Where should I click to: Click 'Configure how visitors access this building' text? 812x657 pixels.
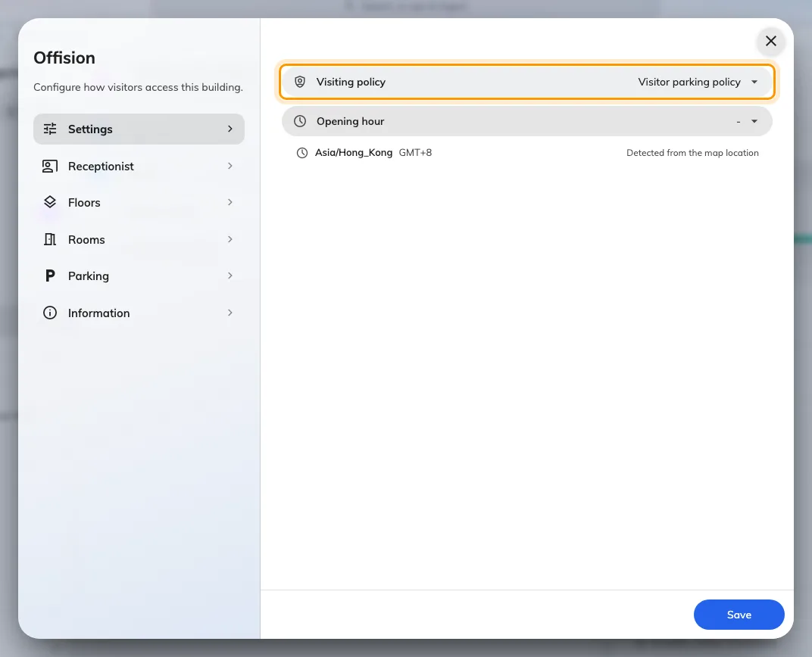139,87
